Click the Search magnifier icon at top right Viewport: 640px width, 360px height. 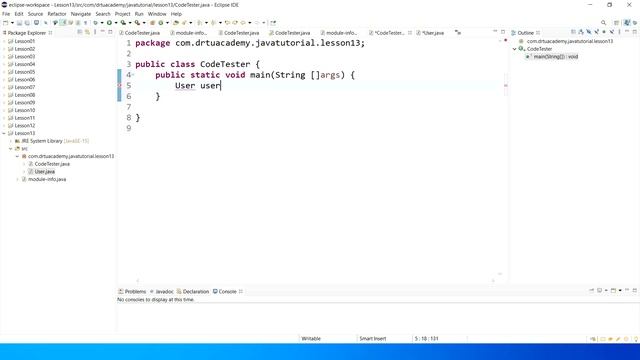click(603, 23)
